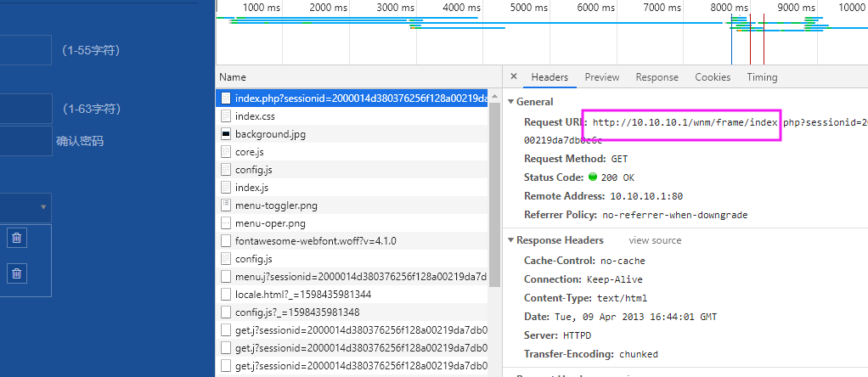
Task: Click the menu-oper.png file icon
Action: pyautogui.click(x=225, y=223)
